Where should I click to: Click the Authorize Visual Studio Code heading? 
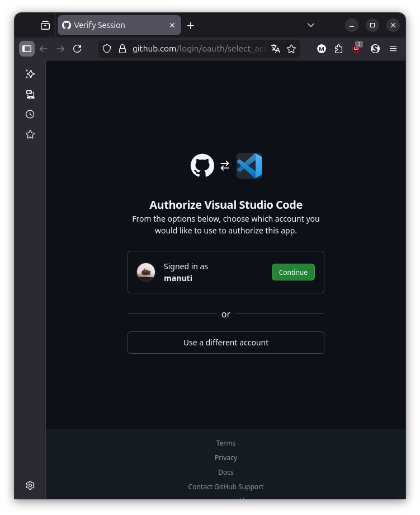pos(226,205)
